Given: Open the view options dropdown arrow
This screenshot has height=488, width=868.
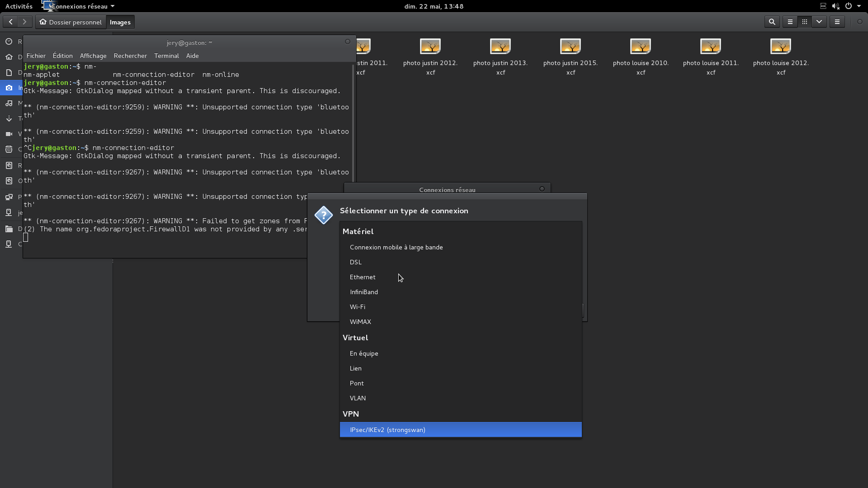Looking at the screenshot, I should click(819, 22).
